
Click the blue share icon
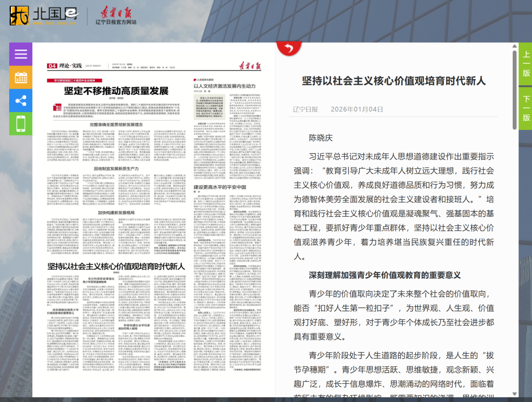[20, 101]
